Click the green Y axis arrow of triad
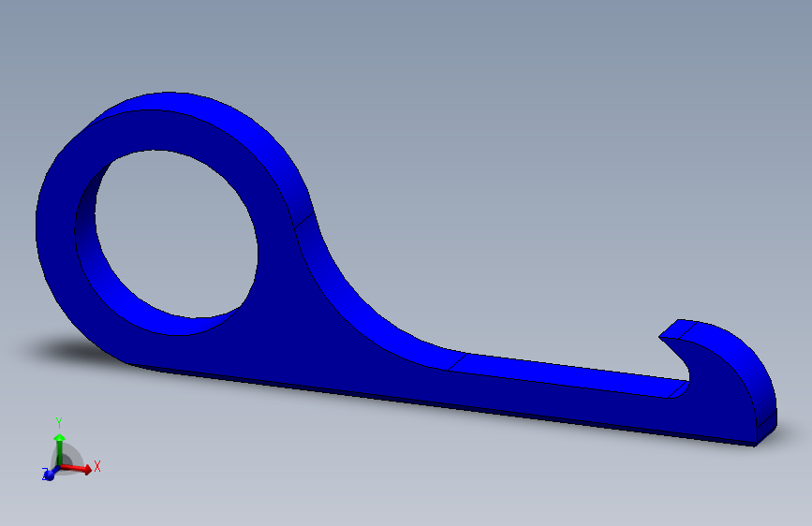Image resolution: width=812 pixels, height=526 pixels. [x=60, y=449]
